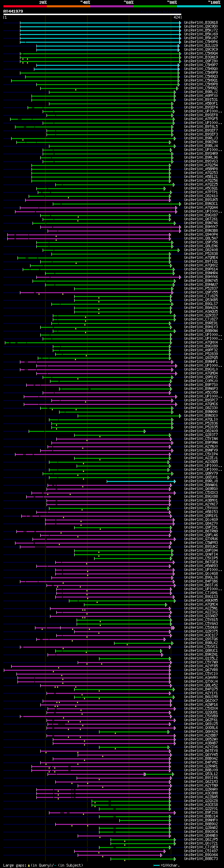This screenshot has height=868, width=224.
Task: Click the AV441979 query name
Action: click(13, 11)
